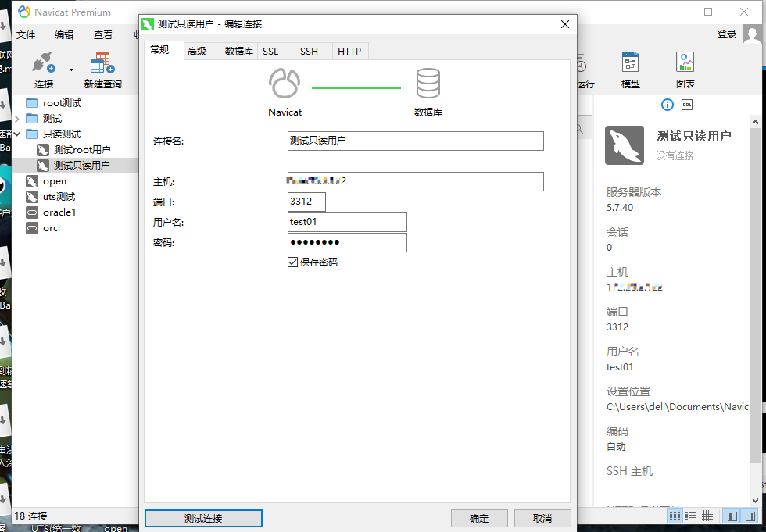Select the orcl connection
Screen dimensions: 766x532
click(52, 228)
